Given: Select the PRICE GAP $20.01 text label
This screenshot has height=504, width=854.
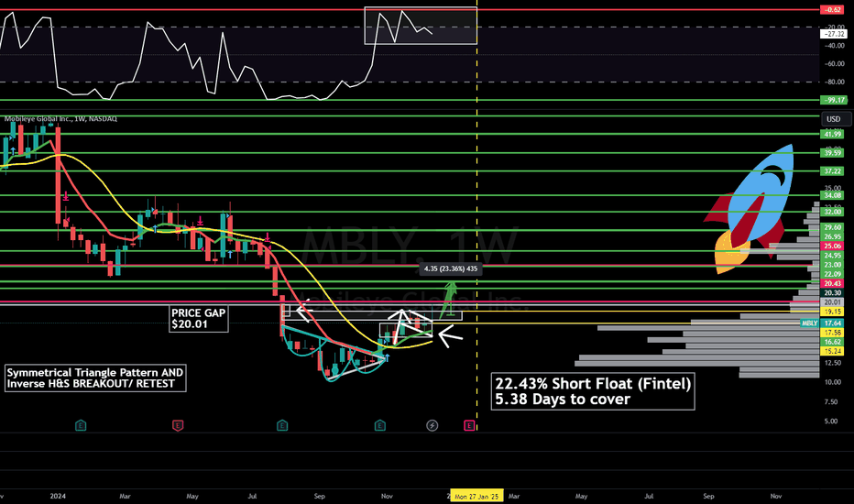Looking at the screenshot, I should pos(198,319).
